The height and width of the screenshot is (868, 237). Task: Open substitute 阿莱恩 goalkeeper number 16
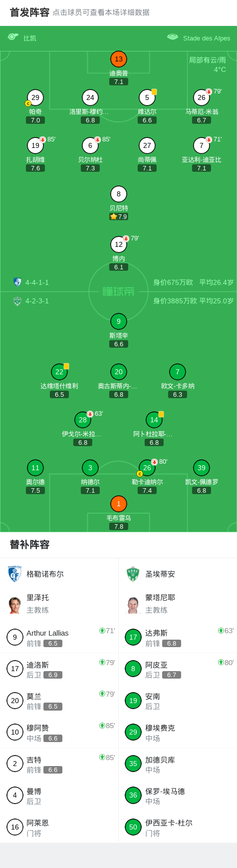(x=59, y=828)
